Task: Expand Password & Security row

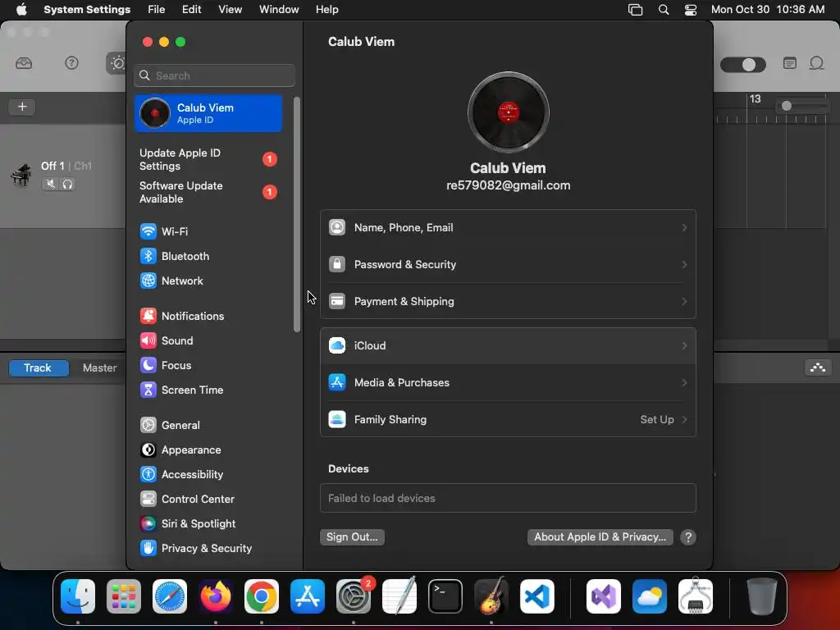Action: (x=508, y=265)
